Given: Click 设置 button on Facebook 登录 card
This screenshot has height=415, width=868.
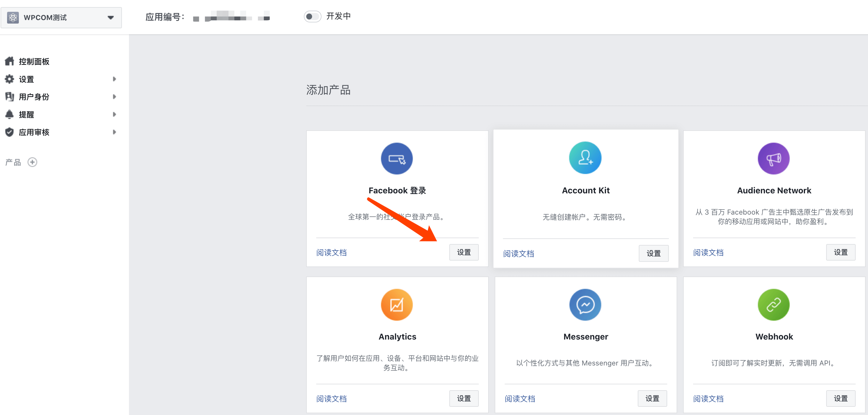Looking at the screenshot, I should click(x=464, y=252).
